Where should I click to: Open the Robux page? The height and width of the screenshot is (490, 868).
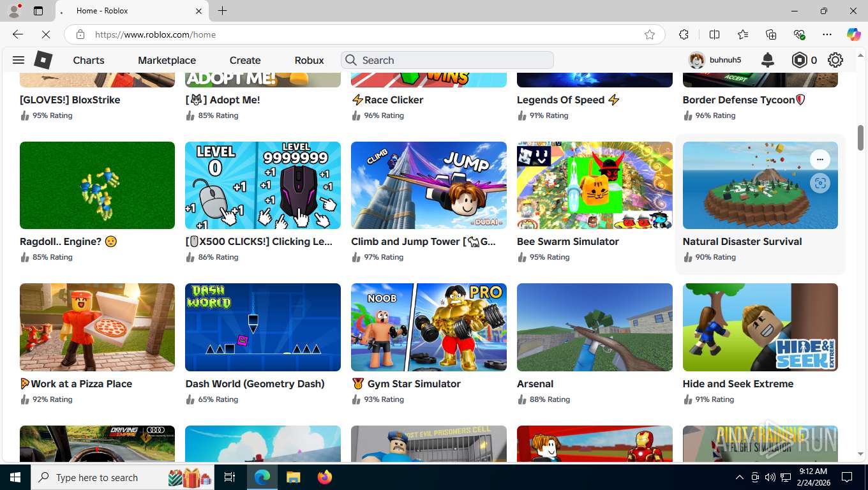point(310,60)
